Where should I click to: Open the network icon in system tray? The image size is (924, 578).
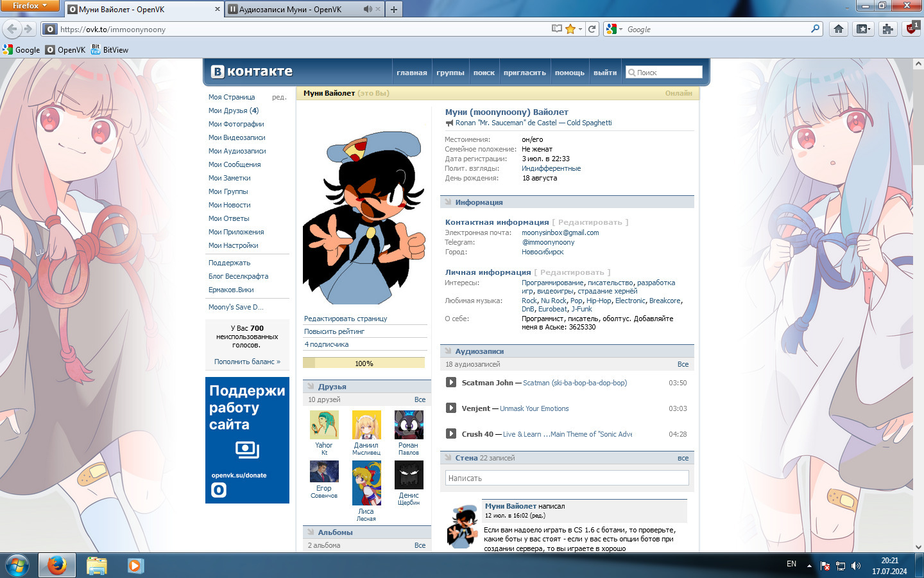point(840,566)
